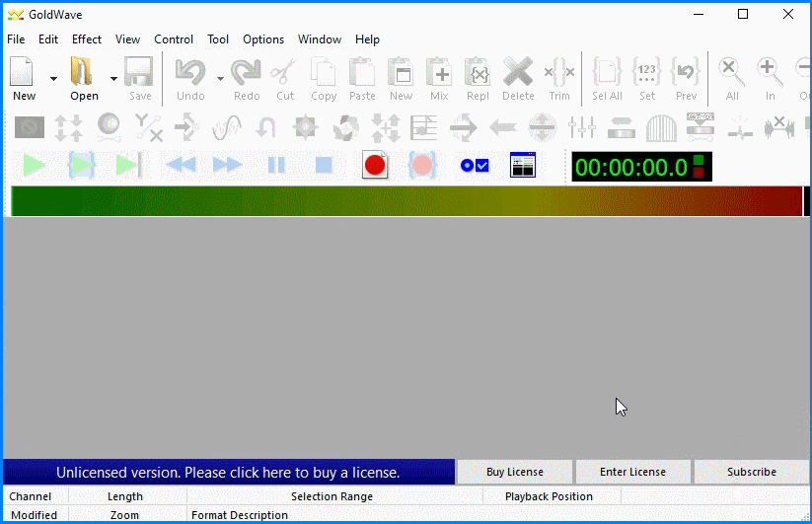Image resolution: width=812 pixels, height=524 pixels.
Task: Click the Playback Position status field
Action: (553, 496)
